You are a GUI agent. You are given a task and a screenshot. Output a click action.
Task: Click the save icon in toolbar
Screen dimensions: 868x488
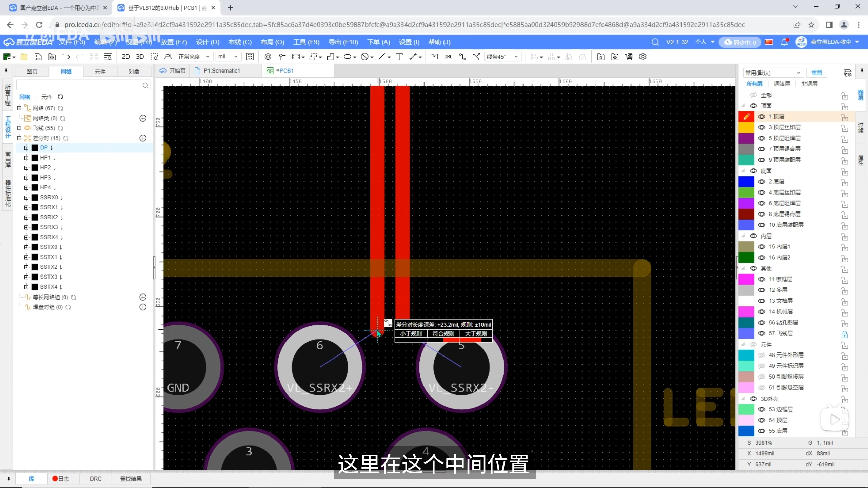pos(38,57)
